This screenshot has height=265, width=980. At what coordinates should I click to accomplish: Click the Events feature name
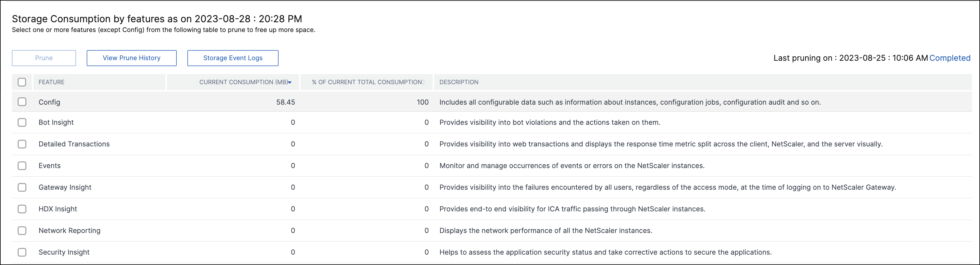coord(50,165)
